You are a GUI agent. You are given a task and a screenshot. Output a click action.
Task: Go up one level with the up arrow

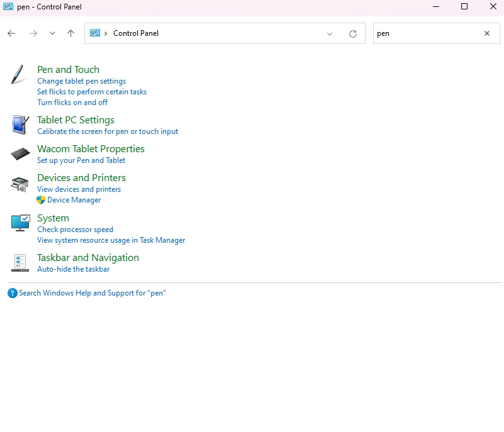(x=70, y=33)
